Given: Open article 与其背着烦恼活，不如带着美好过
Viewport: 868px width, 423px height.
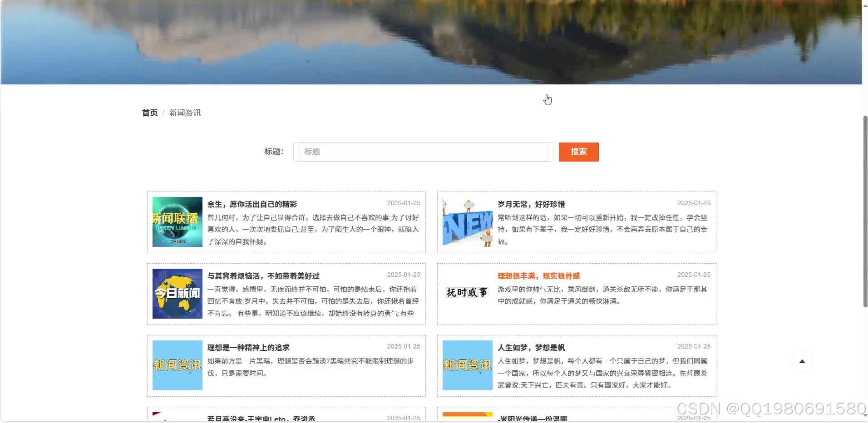Looking at the screenshot, I should [263, 275].
